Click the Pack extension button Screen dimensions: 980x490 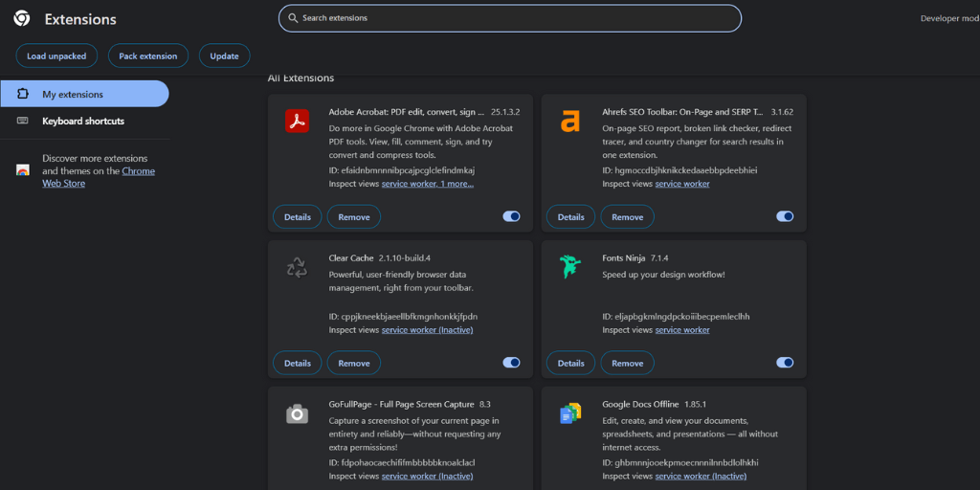point(148,56)
